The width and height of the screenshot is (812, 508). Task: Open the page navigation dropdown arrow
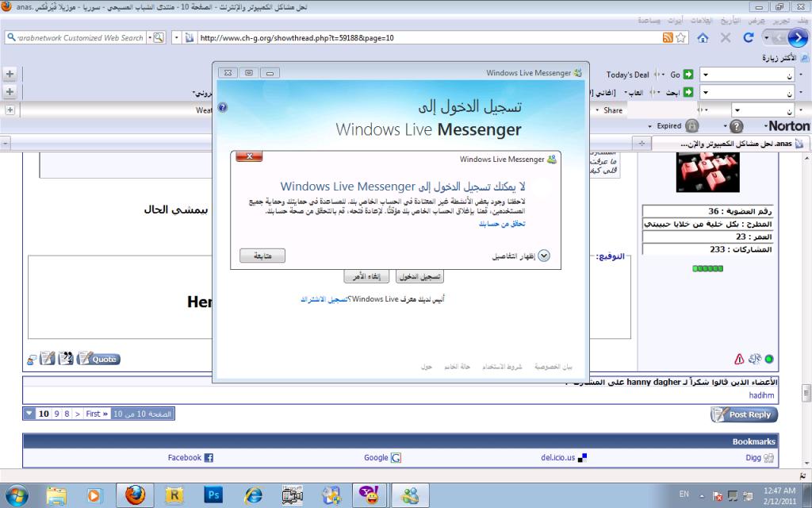point(29,414)
